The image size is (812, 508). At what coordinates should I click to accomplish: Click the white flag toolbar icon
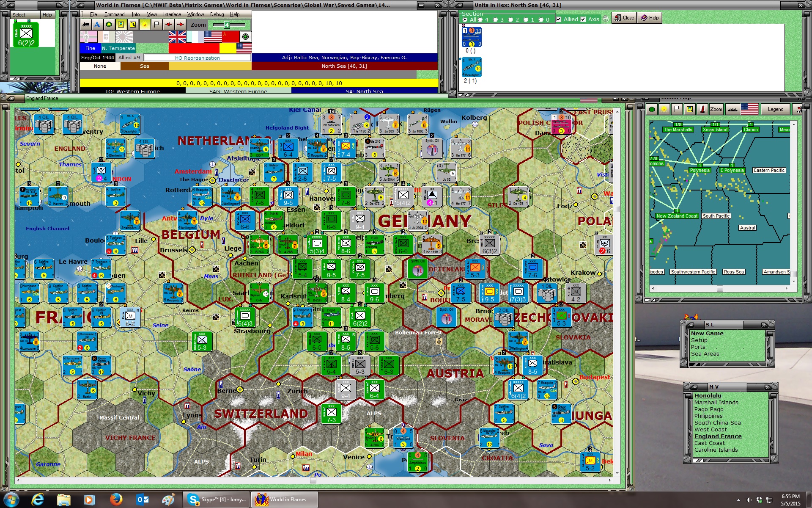click(156, 25)
